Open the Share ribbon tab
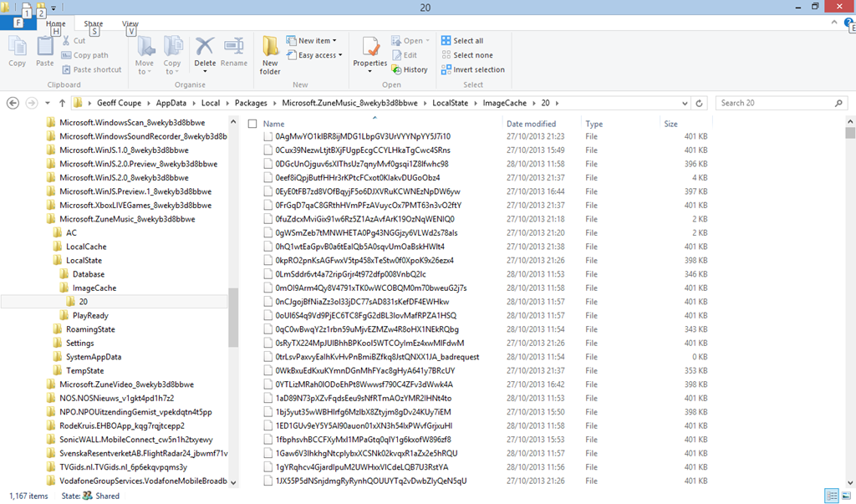This screenshot has height=504, width=856. 94,24
